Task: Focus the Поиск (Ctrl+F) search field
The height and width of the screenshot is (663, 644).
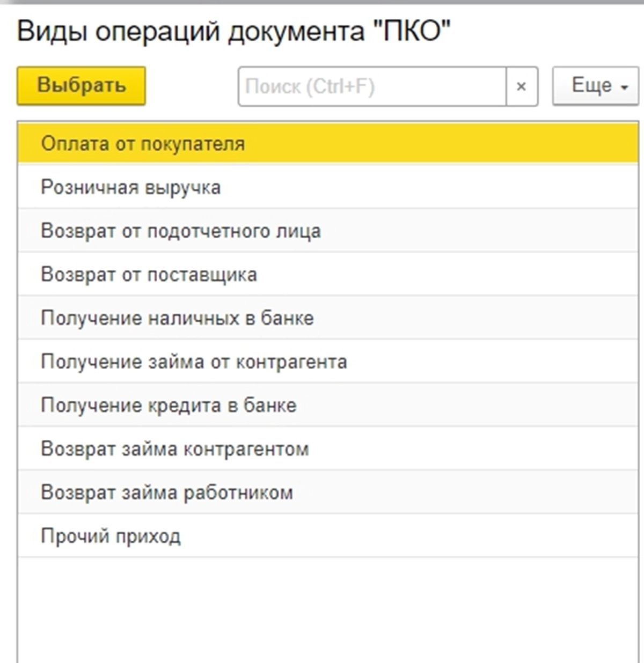Action: pos(371,86)
